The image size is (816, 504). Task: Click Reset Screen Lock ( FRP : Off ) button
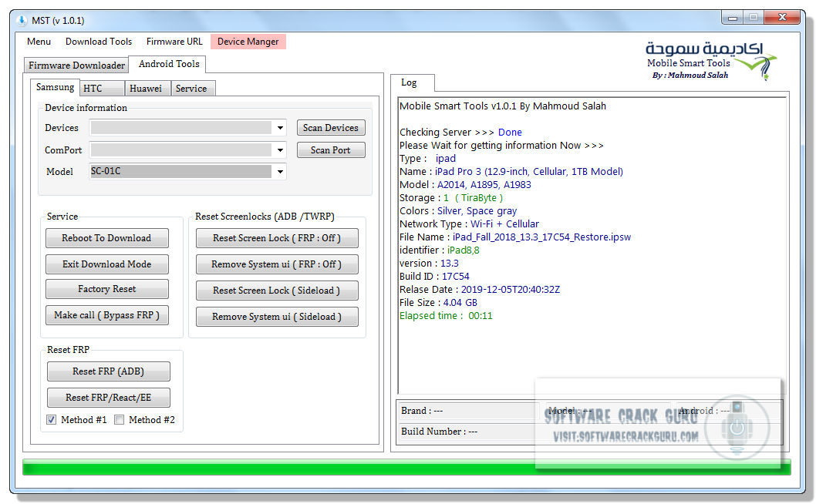(x=277, y=238)
